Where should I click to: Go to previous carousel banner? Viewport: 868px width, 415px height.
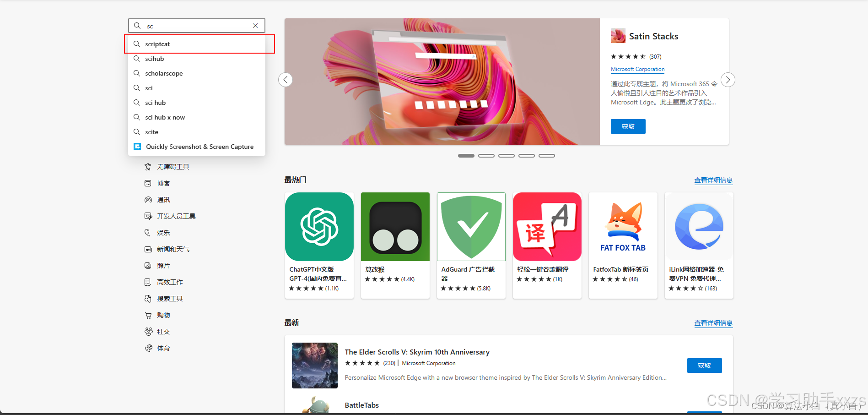[x=286, y=80]
